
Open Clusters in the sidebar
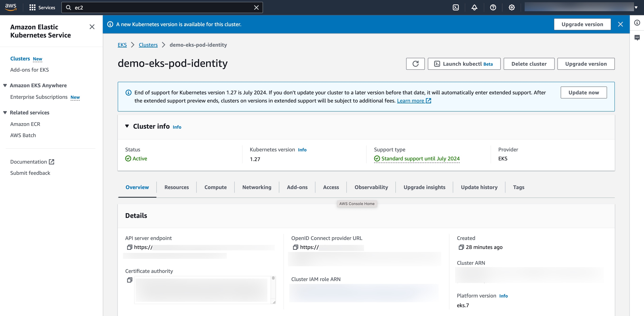point(20,59)
